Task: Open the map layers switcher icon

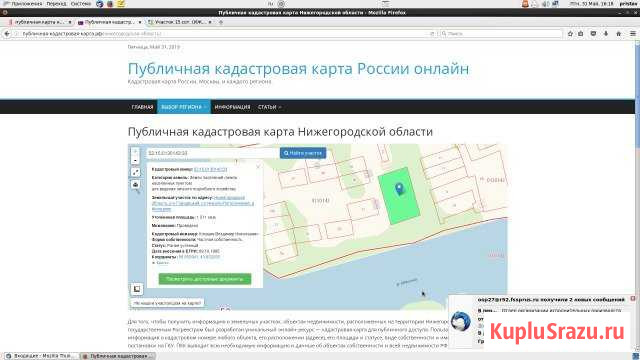Action: 137,289
